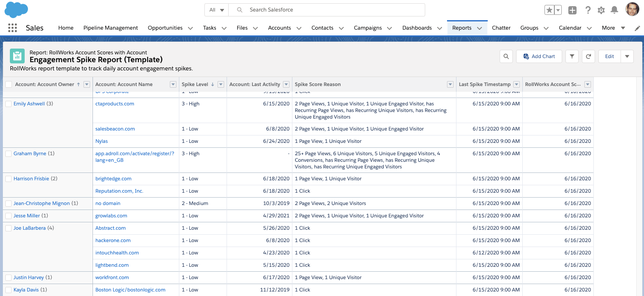Tick the checkbox for Jesse Miller
This screenshot has width=644, height=296.
pos(8,216)
